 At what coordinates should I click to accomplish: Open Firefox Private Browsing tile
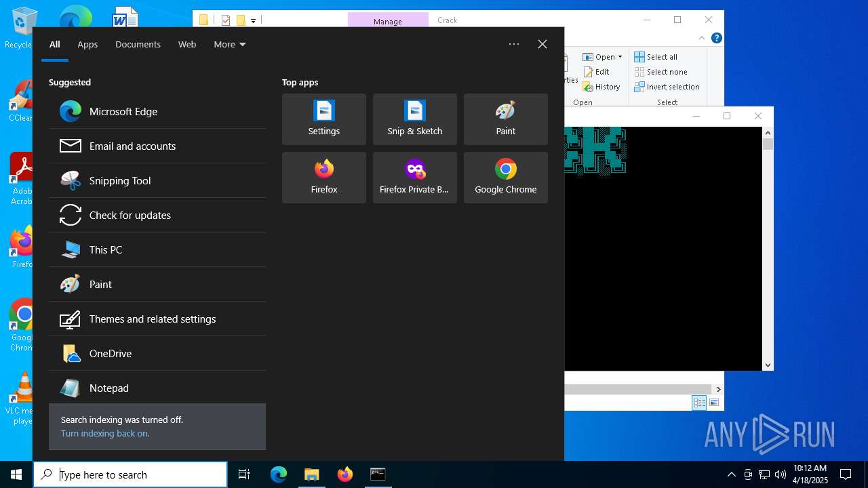415,178
